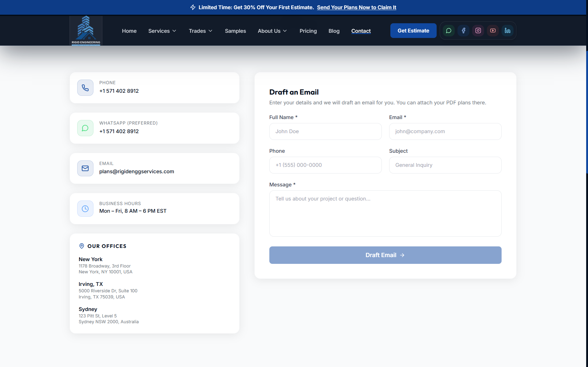The width and height of the screenshot is (588, 367).
Task: Expand the Trades dropdown menu
Action: click(x=201, y=31)
